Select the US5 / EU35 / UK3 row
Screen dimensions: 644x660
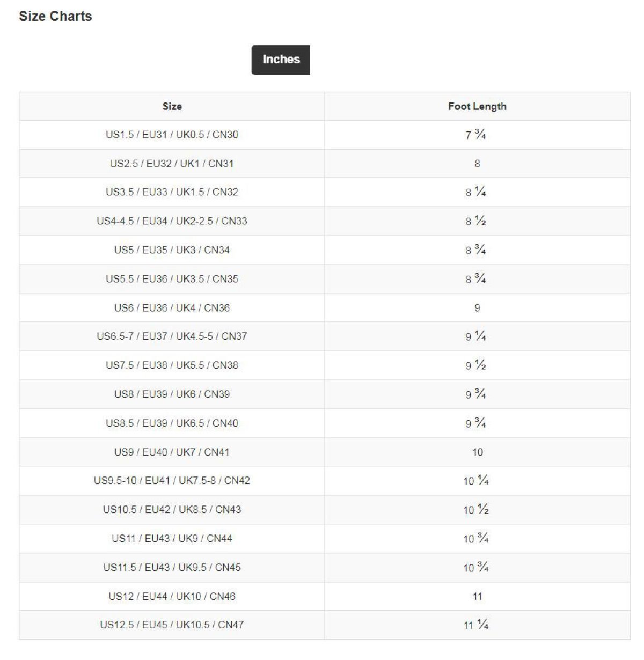click(172, 250)
